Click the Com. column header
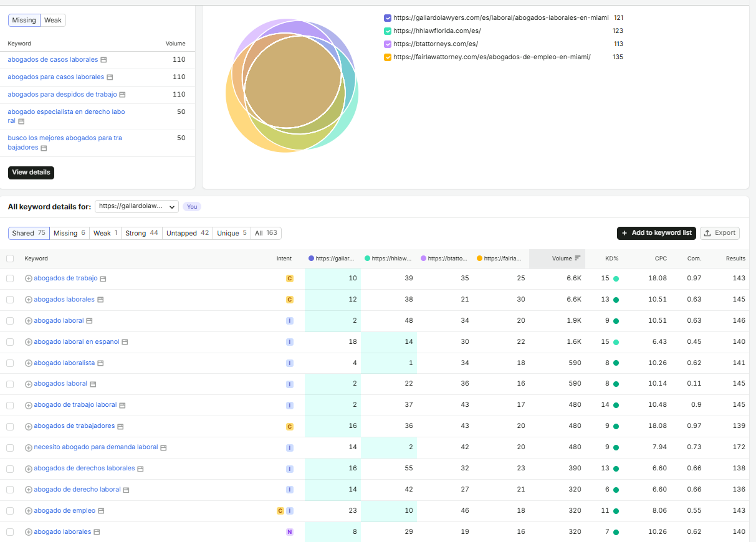756x542 pixels. [694, 259]
